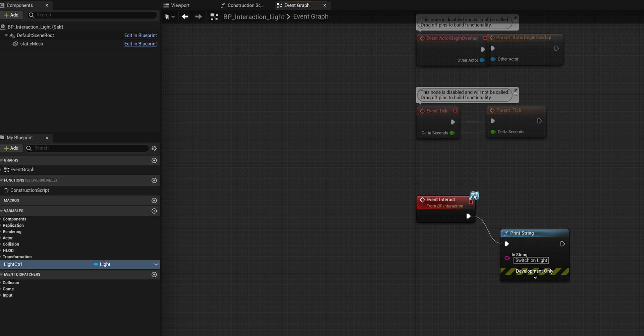The image size is (644, 336).
Task: Add a new variable with plus icon
Action: coord(154,211)
